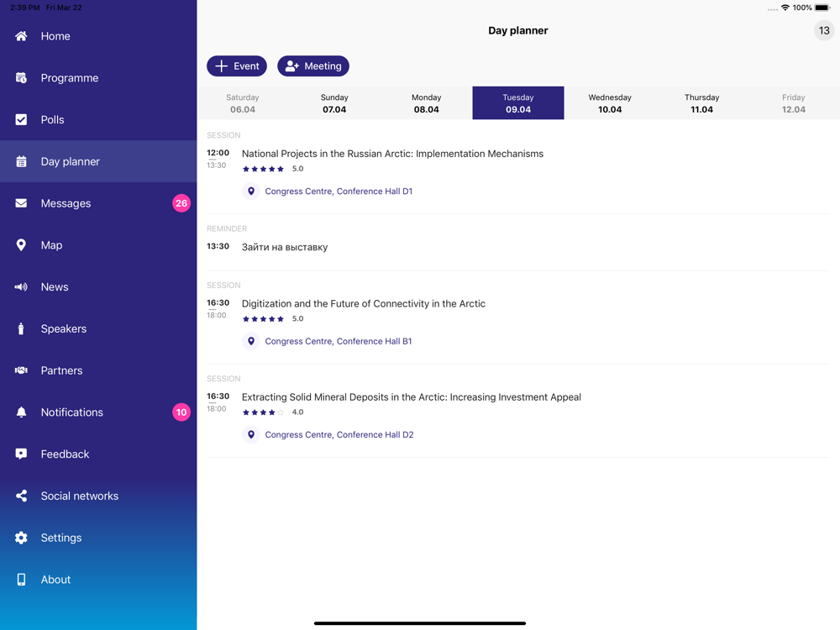
Task: Open Notifications bell icon
Action: click(x=21, y=412)
